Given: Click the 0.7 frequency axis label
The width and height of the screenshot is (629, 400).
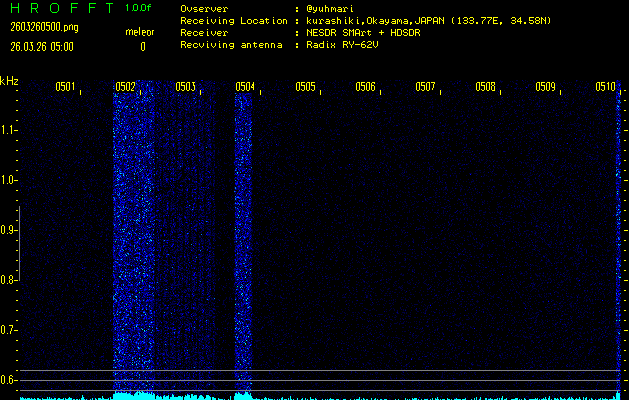Looking at the screenshot, I should pos(10,330).
